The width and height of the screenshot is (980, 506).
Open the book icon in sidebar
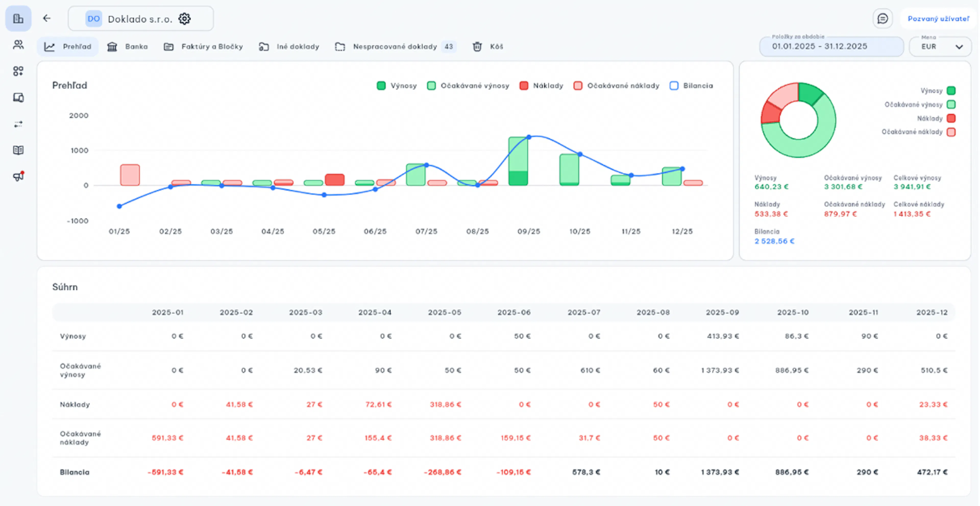(18, 150)
